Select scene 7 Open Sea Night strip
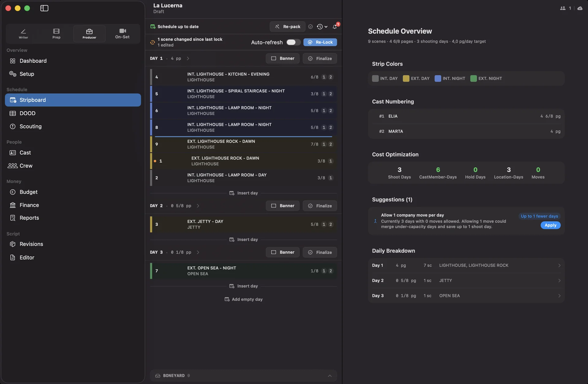The height and width of the screenshot is (384, 588). point(243,271)
